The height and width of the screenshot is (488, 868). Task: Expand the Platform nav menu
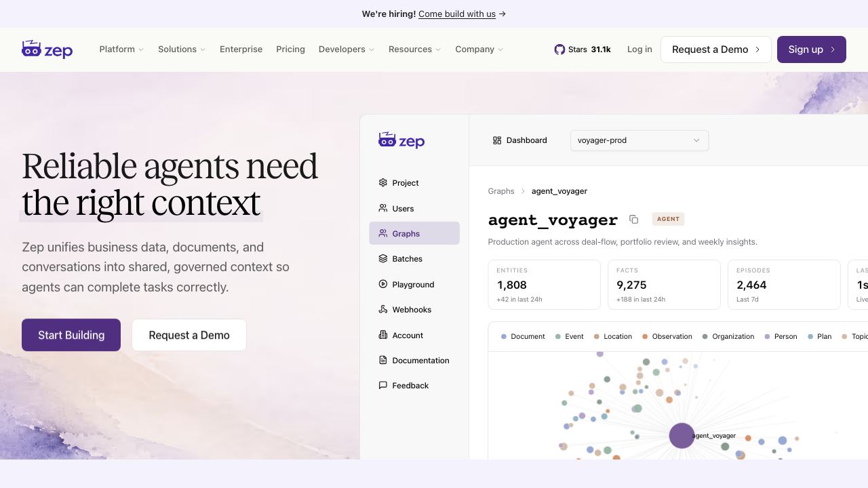point(121,49)
